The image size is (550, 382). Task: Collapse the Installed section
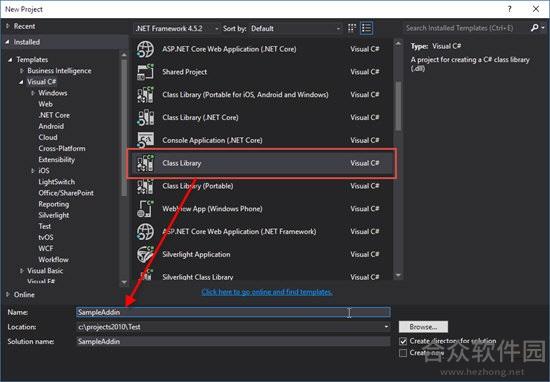click(x=8, y=42)
